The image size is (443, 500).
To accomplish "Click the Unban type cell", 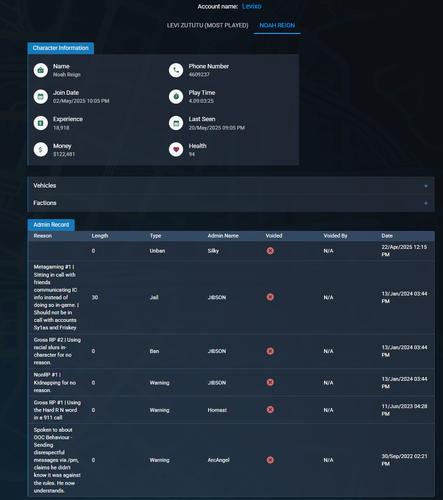I will tap(157, 251).
